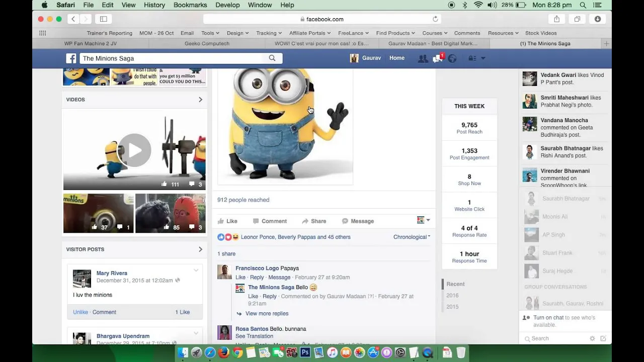Screen dimensions: 644x362
Task: Reload the page in Safari address bar
Action: point(435,19)
